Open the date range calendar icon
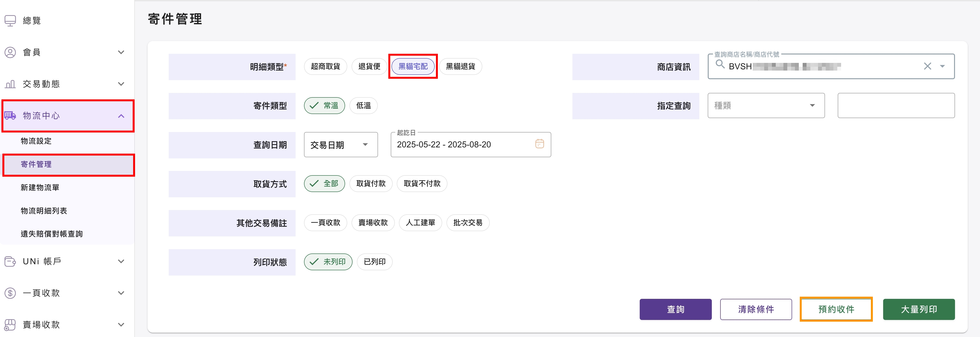 pos(540,144)
